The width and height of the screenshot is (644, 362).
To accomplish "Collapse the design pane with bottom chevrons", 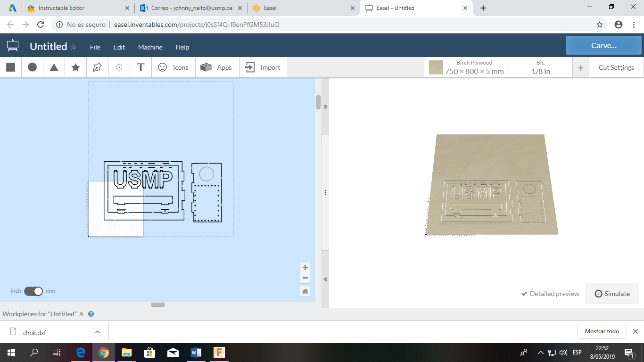I will point(325,280).
